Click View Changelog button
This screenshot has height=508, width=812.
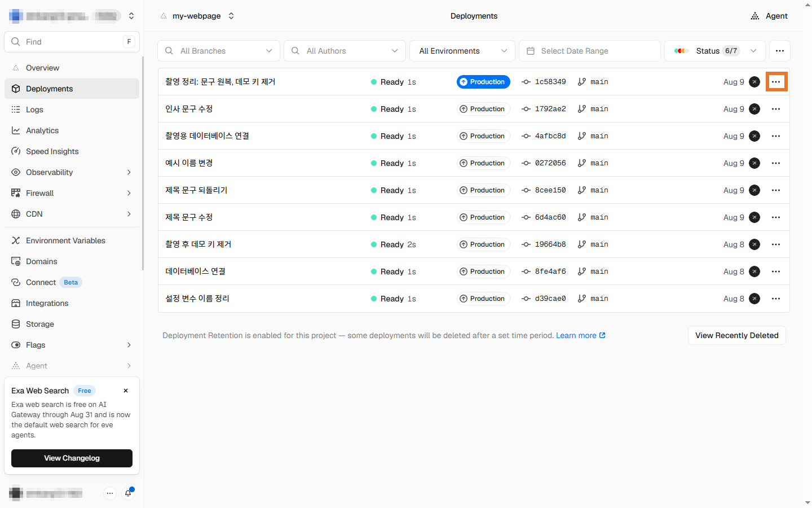72,458
